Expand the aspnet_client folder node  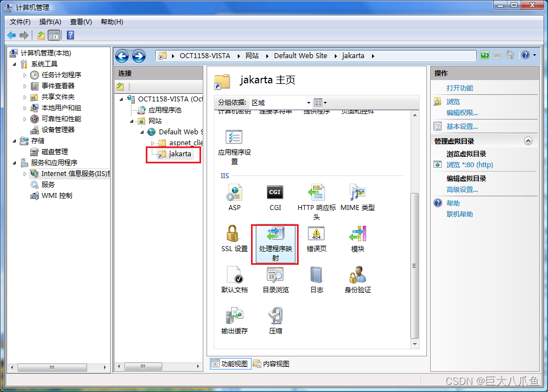[152, 143]
